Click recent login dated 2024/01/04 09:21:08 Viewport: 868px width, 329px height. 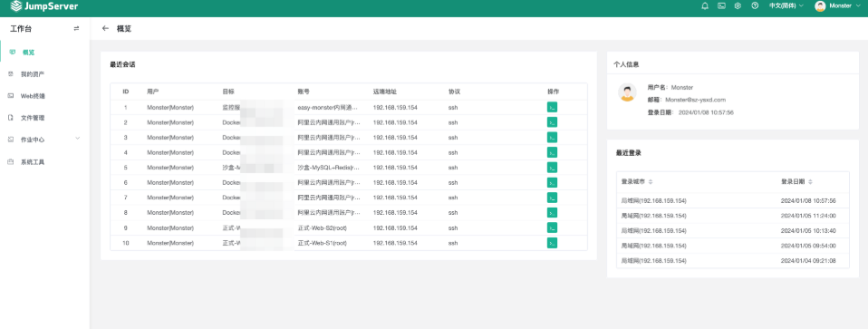pyautogui.click(x=808, y=260)
